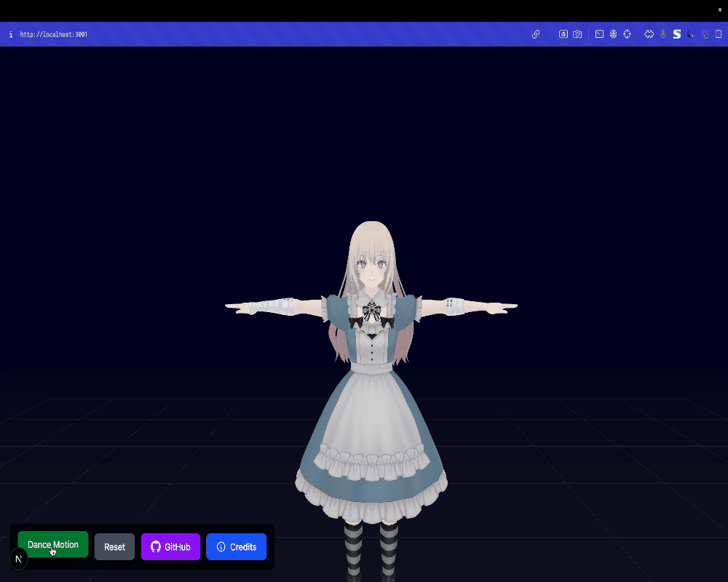
Task: Click the image export icon beside the camera
Action: 563,33
